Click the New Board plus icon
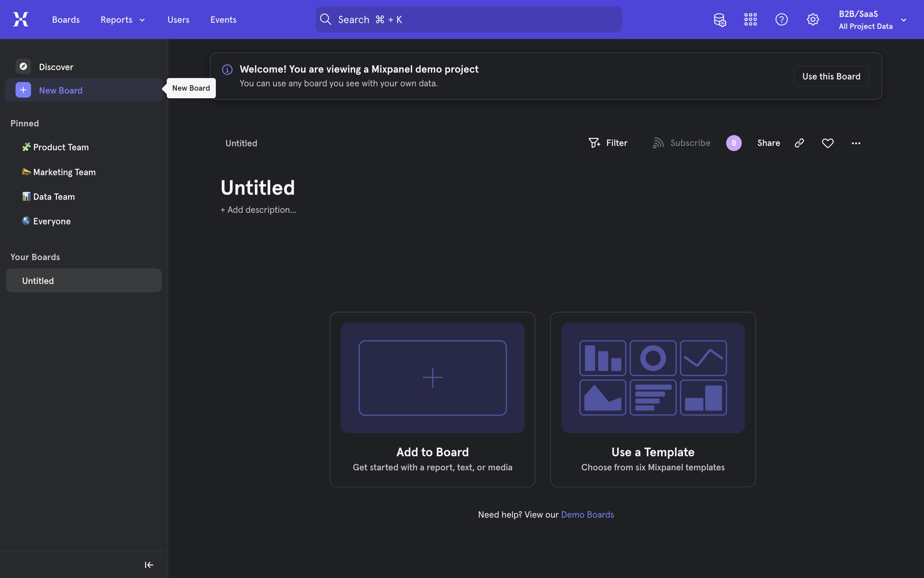 pyautogui.click(x=23, y=90)
